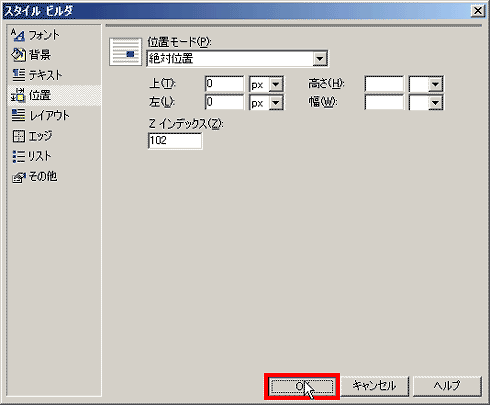Click the Z インデックス input field

175,141
